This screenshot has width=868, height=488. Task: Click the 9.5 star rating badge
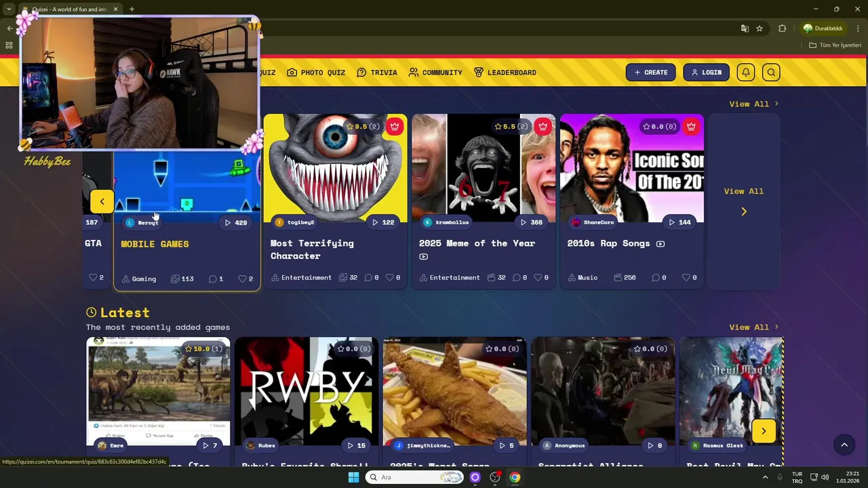coord(363,127)
